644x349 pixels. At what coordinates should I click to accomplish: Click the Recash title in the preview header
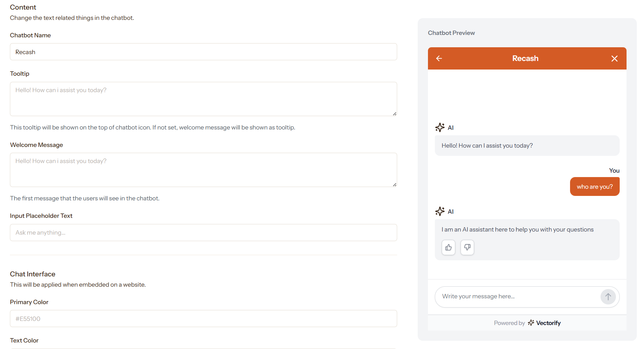coord(525,58)
